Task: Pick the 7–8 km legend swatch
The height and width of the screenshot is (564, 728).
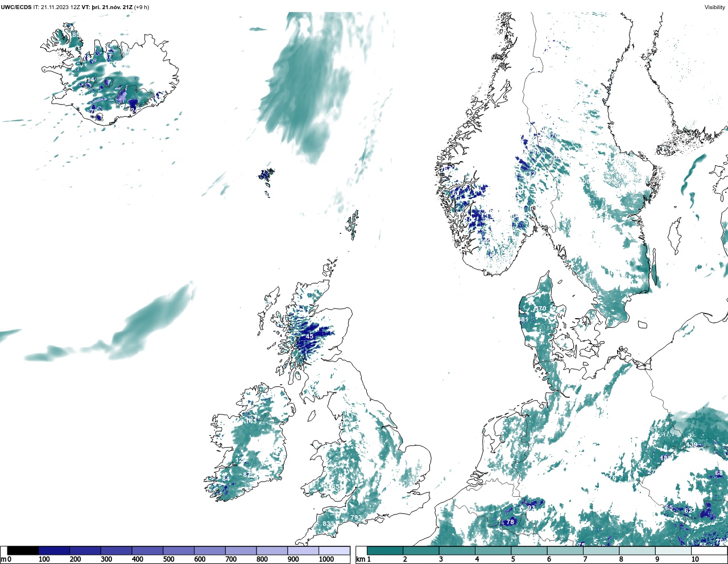Action: click(601, 551)
